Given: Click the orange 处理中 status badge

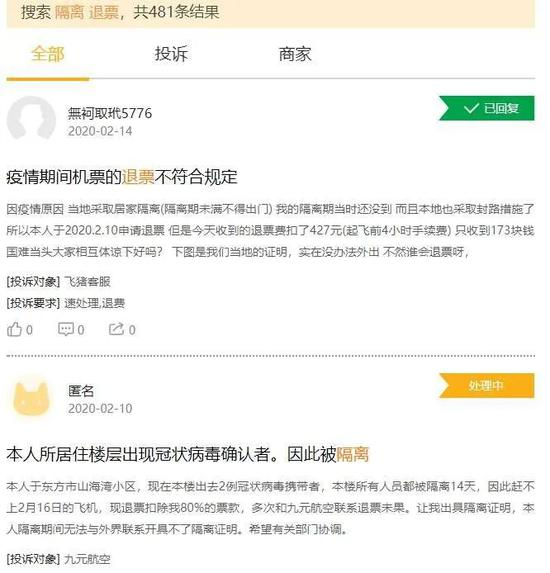Looking at the screenshot, I should [487, 385].
